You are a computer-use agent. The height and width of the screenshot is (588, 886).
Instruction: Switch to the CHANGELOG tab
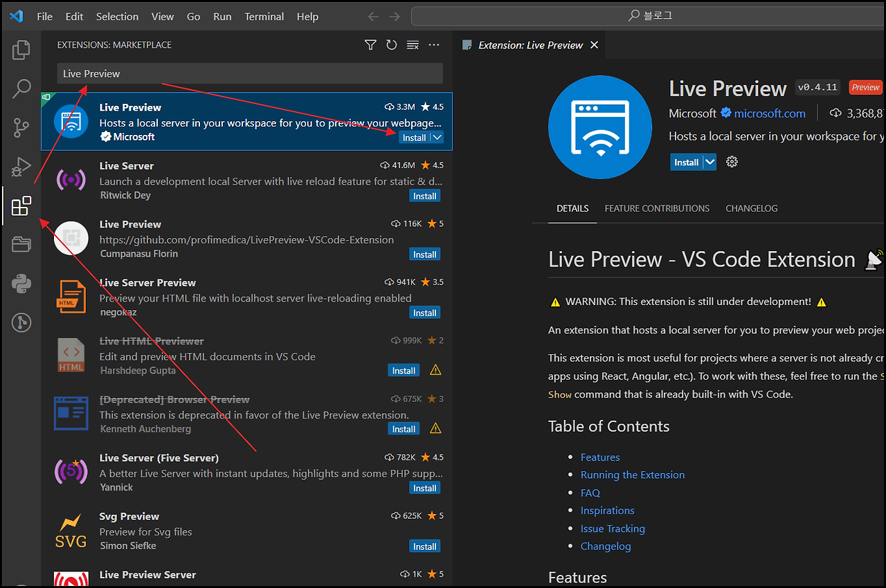[x=751, y=208]
